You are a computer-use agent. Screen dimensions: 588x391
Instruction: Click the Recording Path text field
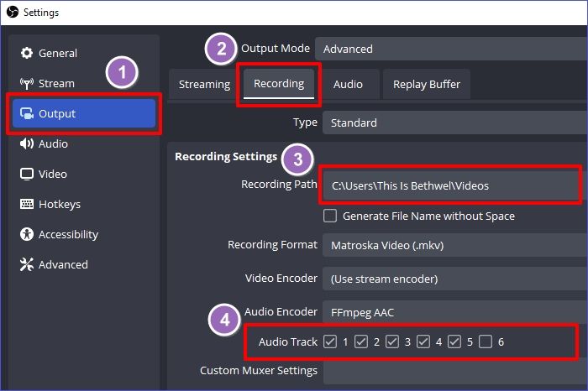pyautogui.click(x=449, y=185)
